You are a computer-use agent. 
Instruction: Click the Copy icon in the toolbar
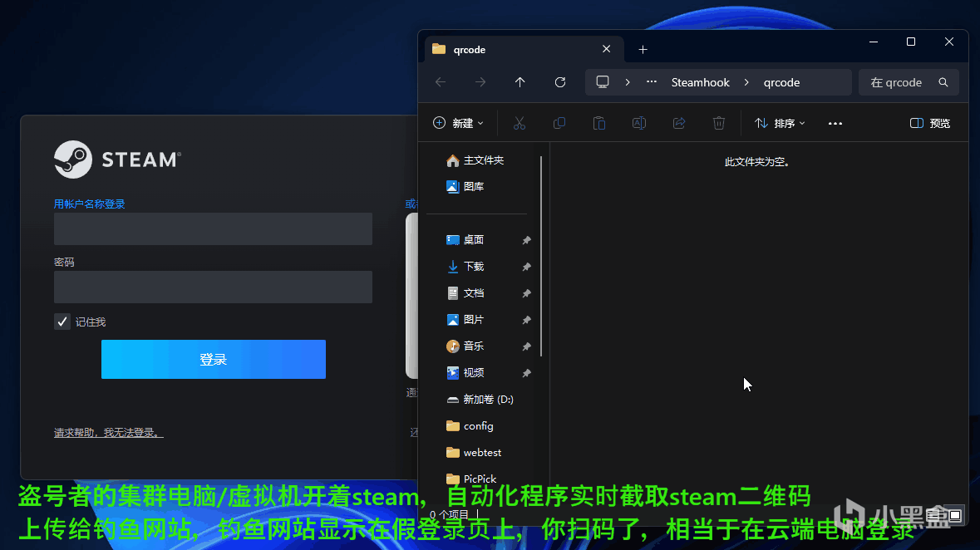click(x=559, y=123)
